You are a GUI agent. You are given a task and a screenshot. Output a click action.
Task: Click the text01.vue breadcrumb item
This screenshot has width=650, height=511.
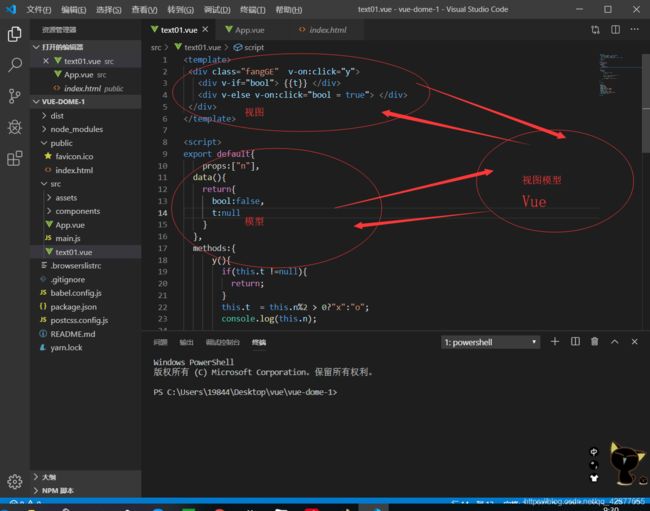(x=198, y=47)
